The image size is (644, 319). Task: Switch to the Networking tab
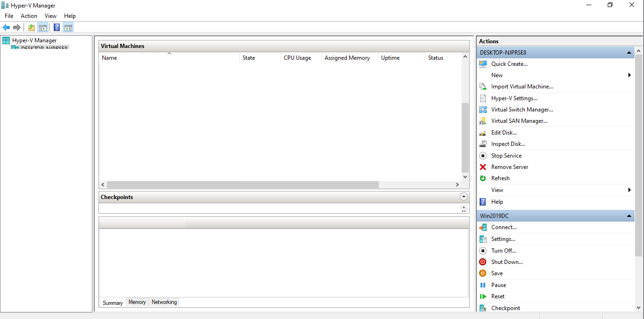(164, 302)
